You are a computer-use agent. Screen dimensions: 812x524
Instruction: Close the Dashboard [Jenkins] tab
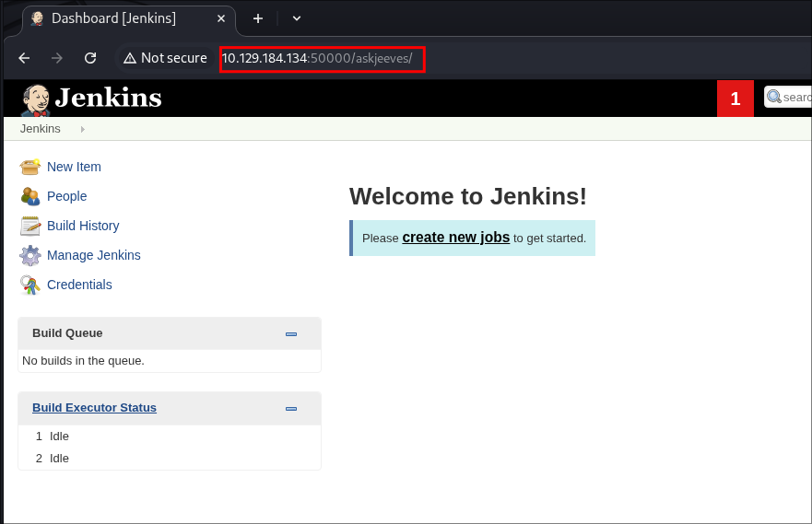coord(221,18)
